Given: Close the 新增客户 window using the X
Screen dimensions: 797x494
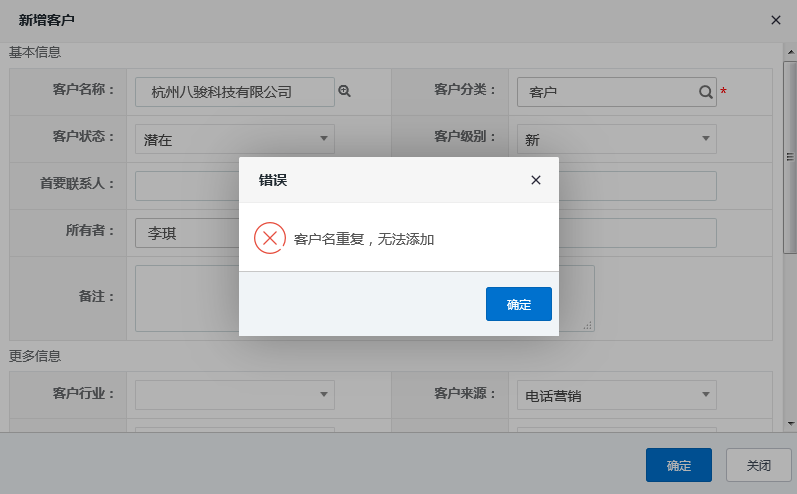Looking at the screenshot, I should tap(775, 19).
